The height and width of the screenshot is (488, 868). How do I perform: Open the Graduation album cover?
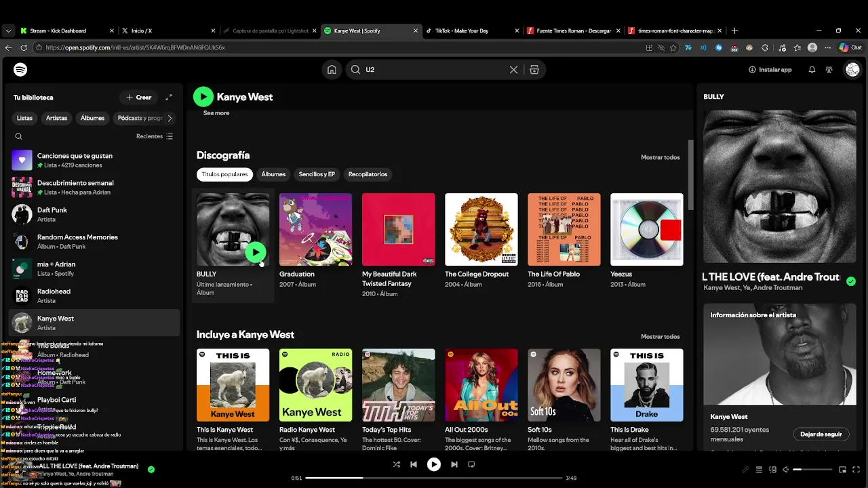pos(315,229)
